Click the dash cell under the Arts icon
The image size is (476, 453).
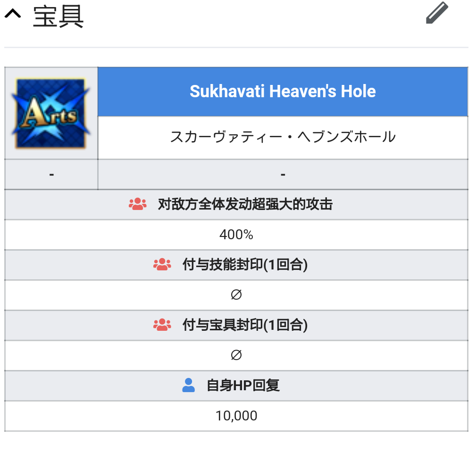click(51, 175)
